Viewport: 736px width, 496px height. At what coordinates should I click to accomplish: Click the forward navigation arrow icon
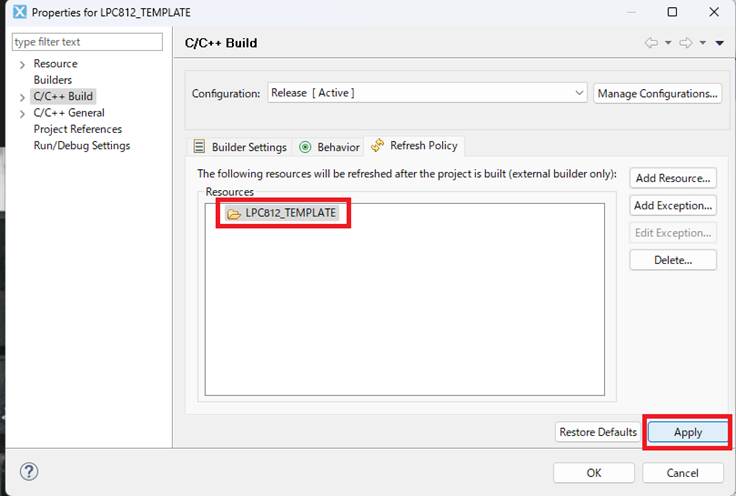685,43
